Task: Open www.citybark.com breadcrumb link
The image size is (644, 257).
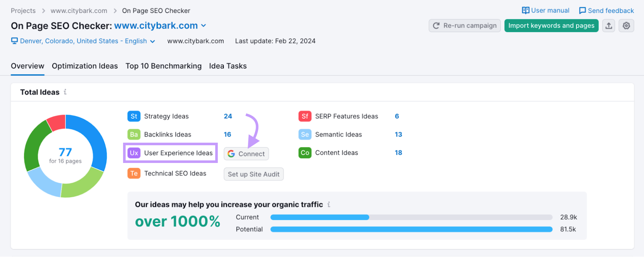Action: pyautogui.click(x=79, y=10)
